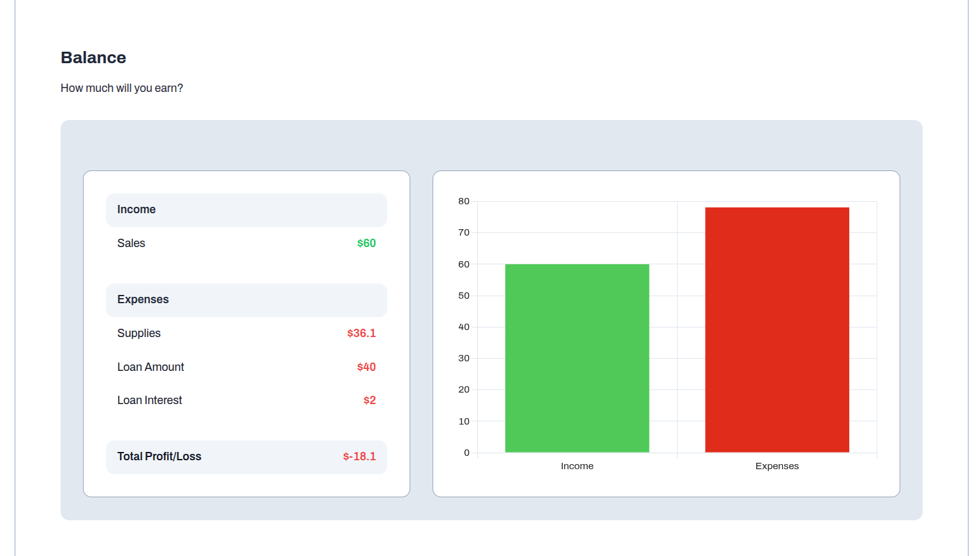Click the 50 tick on the y-axis

464,296
